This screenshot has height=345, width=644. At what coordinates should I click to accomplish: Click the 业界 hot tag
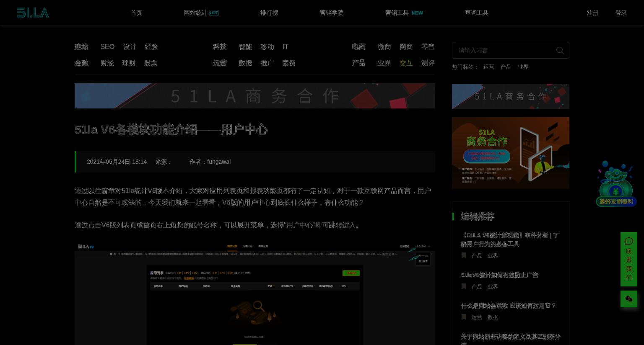523,67
